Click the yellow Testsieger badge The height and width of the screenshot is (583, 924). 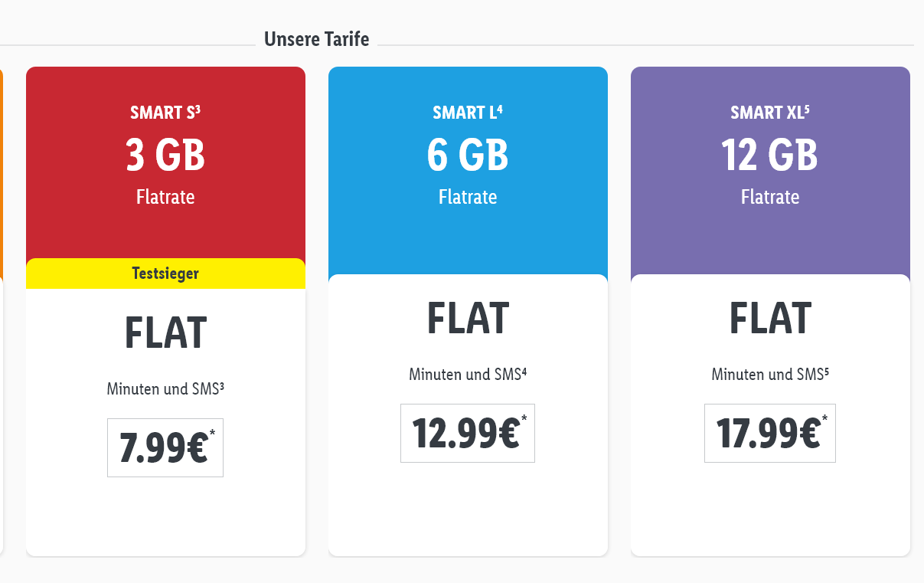[x=165, y=273]
